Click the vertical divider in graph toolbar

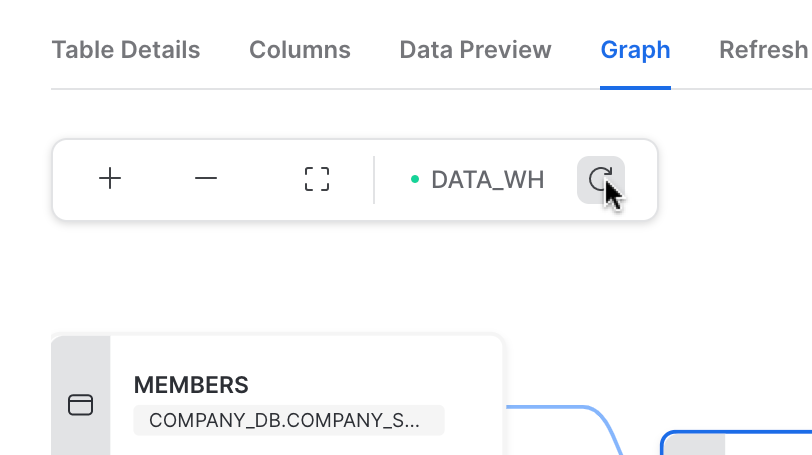[374, 180]
